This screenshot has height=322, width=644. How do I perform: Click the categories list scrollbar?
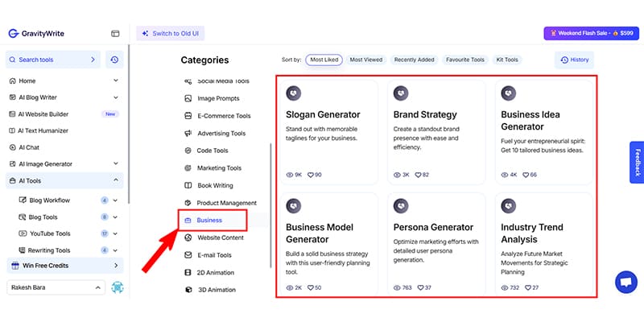(270, 205)
